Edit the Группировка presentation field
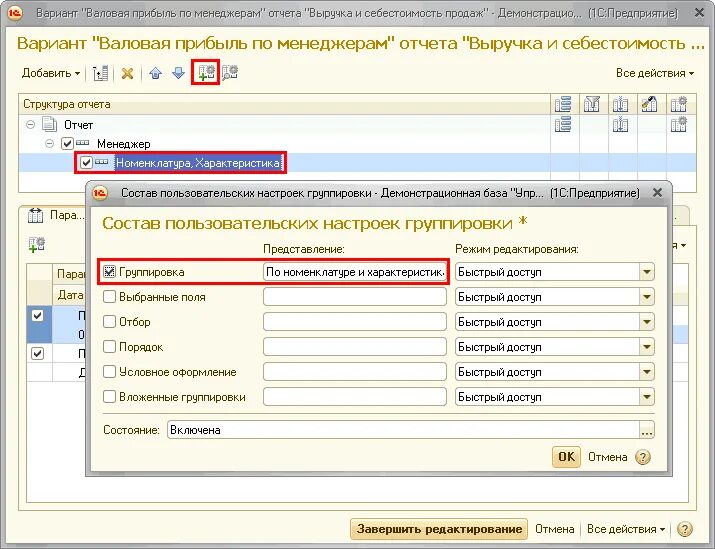This screenshot has height=549, width=715. pyautogui.click(x=355, y=272)
